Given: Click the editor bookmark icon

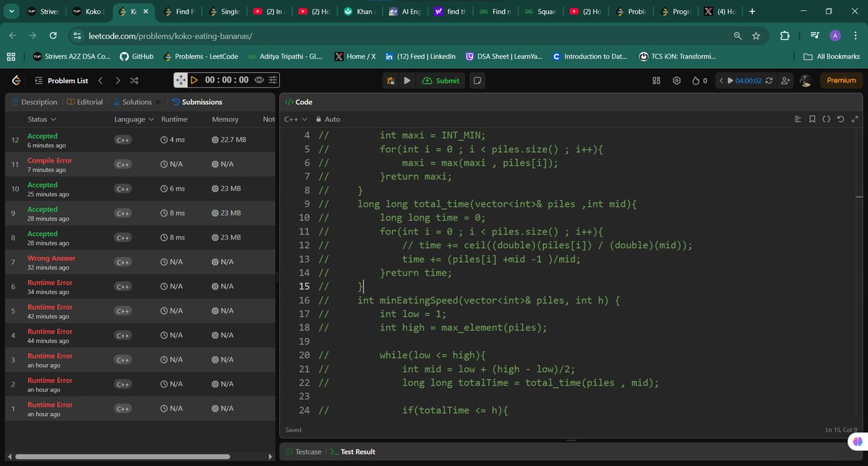Looking at the screenshot, I should (x=812, y=119).
